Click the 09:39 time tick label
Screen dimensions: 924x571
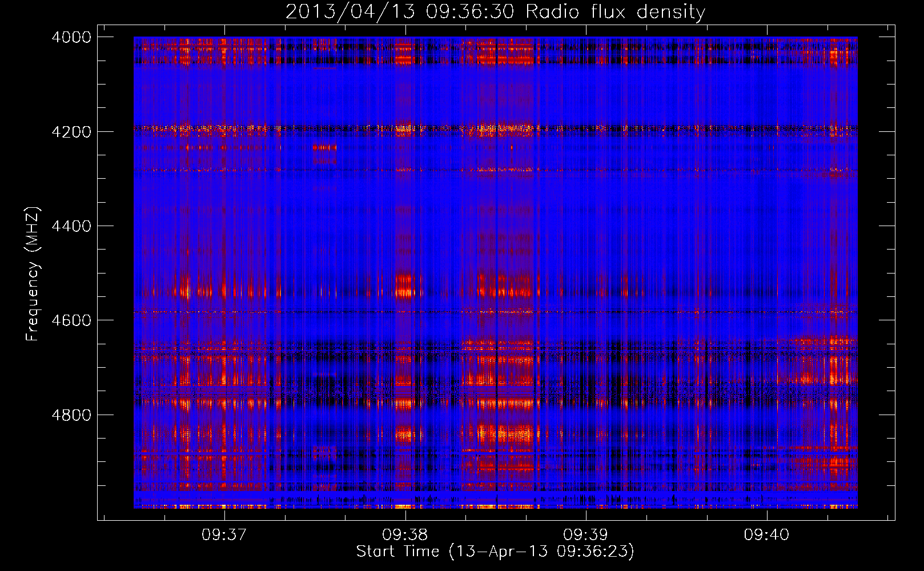pos(586,534)
